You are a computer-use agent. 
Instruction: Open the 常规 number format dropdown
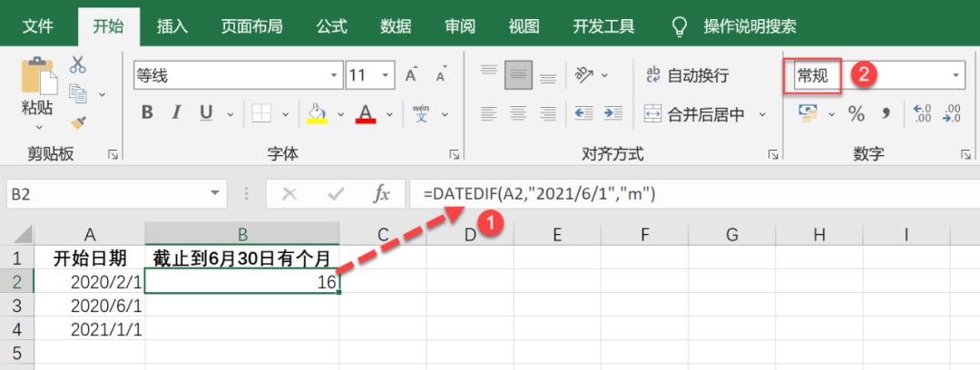pos(955,75)
